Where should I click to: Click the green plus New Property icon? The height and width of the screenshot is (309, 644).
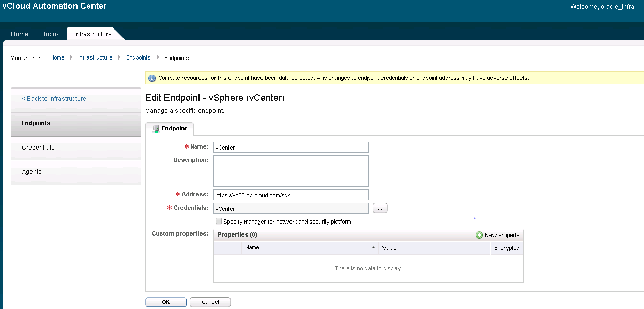pos(479,235)
